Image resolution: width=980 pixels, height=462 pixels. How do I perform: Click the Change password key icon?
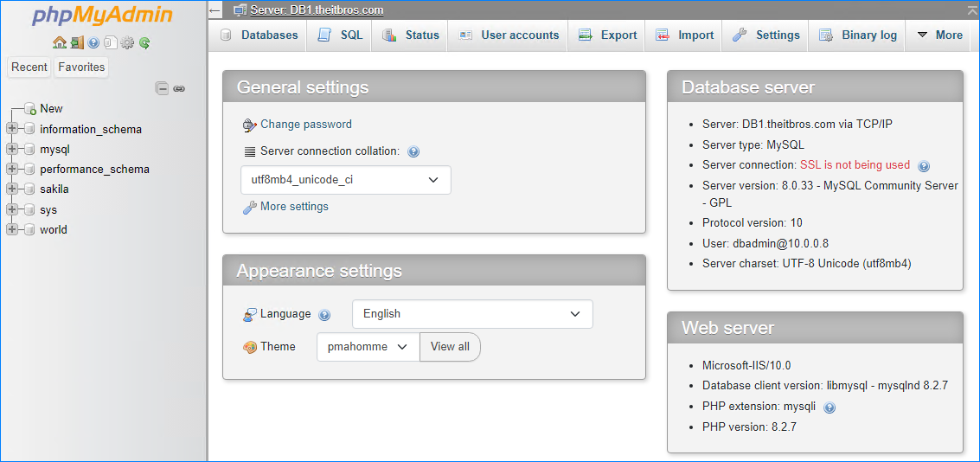click(x=249, y=125)
